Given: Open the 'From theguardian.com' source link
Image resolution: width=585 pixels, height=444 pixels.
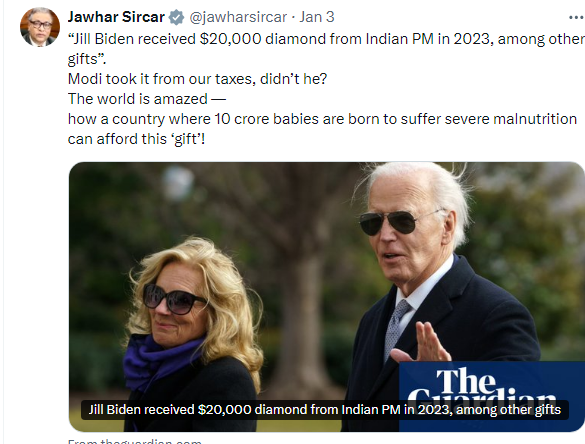Looking at the screenshot, I should click(135, 441).
